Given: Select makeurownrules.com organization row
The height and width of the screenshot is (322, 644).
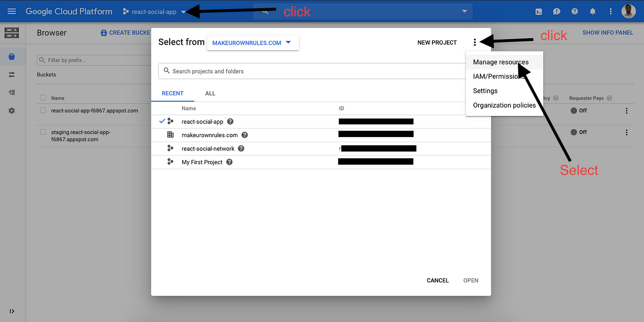Looking at the screenshot, I should pyautogui.click(x=321, y=135).
